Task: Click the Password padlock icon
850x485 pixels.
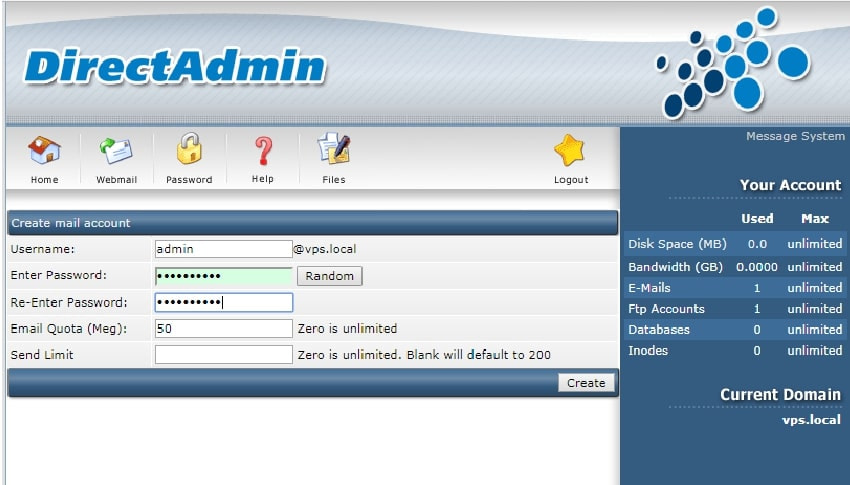Action: pyautogui.click(x=189, y=148)
